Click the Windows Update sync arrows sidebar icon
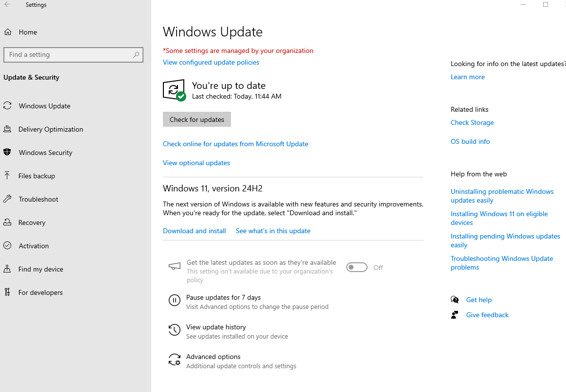This screenshot has height=392, width=566. [8, 106]
